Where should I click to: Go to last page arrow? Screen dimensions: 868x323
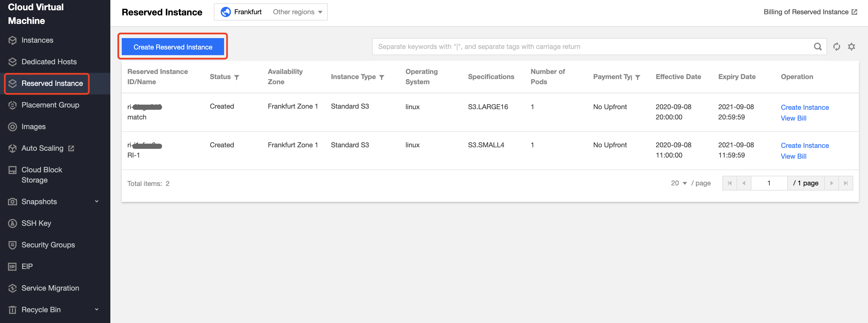[x=846, y=183]
